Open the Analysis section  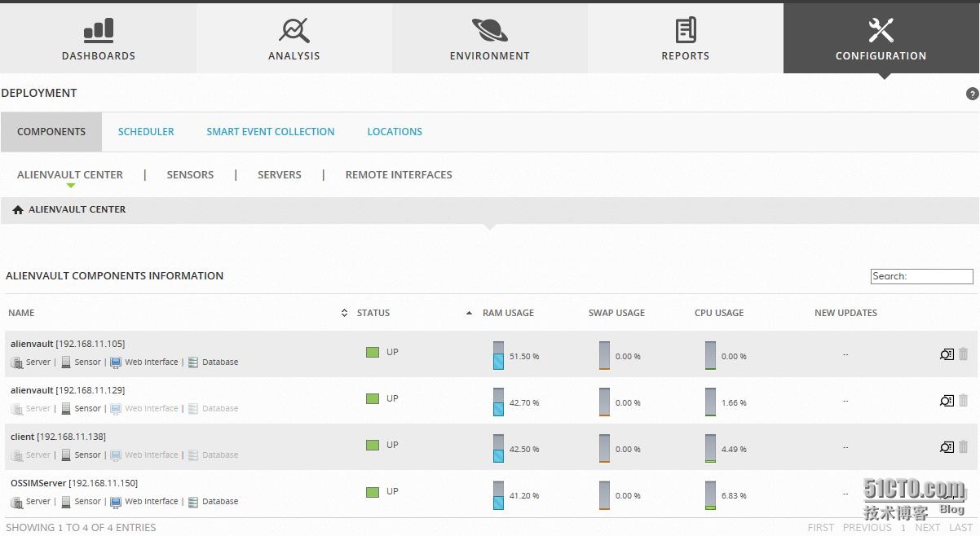pos(294,38)
